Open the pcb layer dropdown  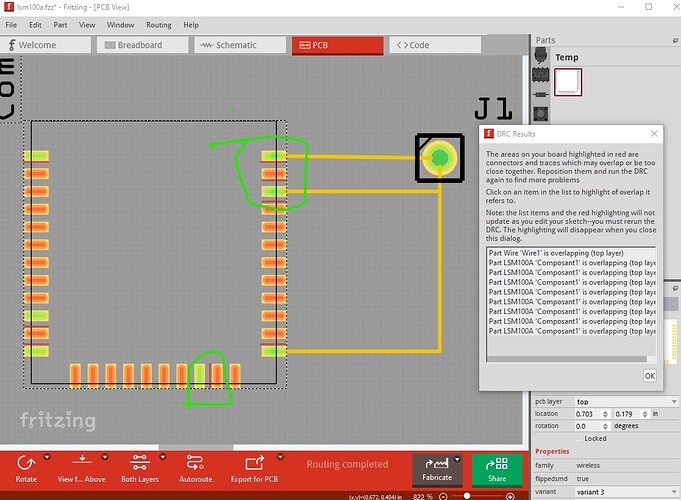pyautogui.click(x=626, y=402)
